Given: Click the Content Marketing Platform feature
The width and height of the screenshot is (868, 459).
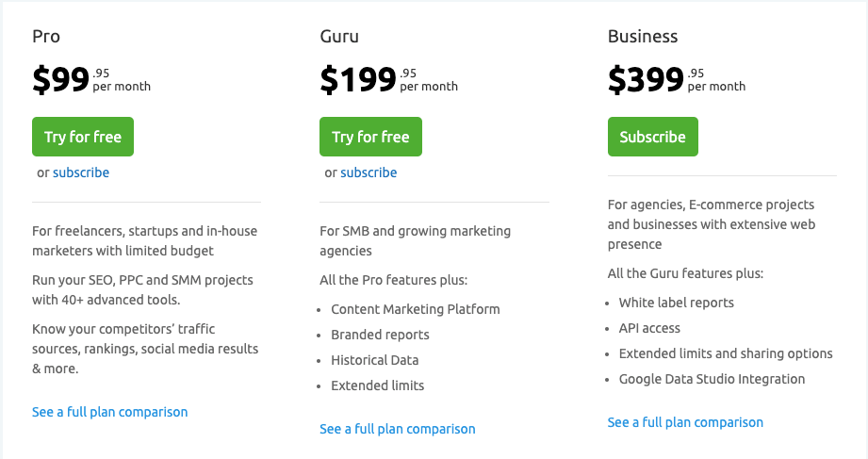Looking at the screenshot, I should point(416,309).
